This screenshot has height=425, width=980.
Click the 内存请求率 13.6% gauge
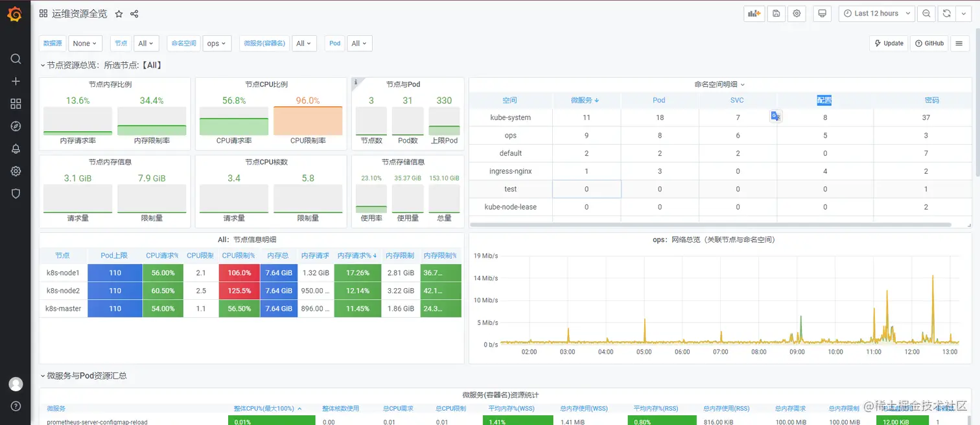(78, 121)
